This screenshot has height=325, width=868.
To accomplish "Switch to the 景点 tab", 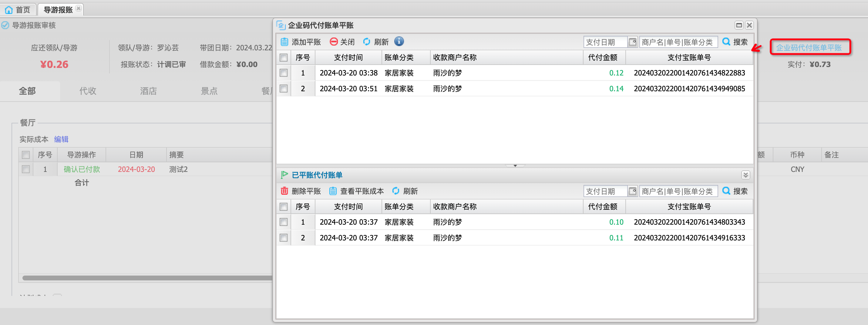I will [x=209, y=91].
